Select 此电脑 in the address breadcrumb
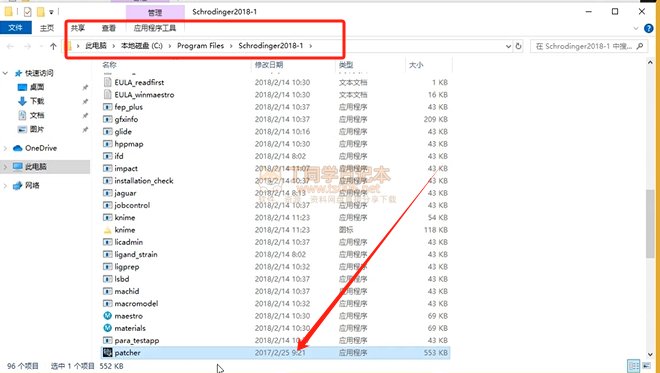 pyautogui.click(x=96, y=45)
